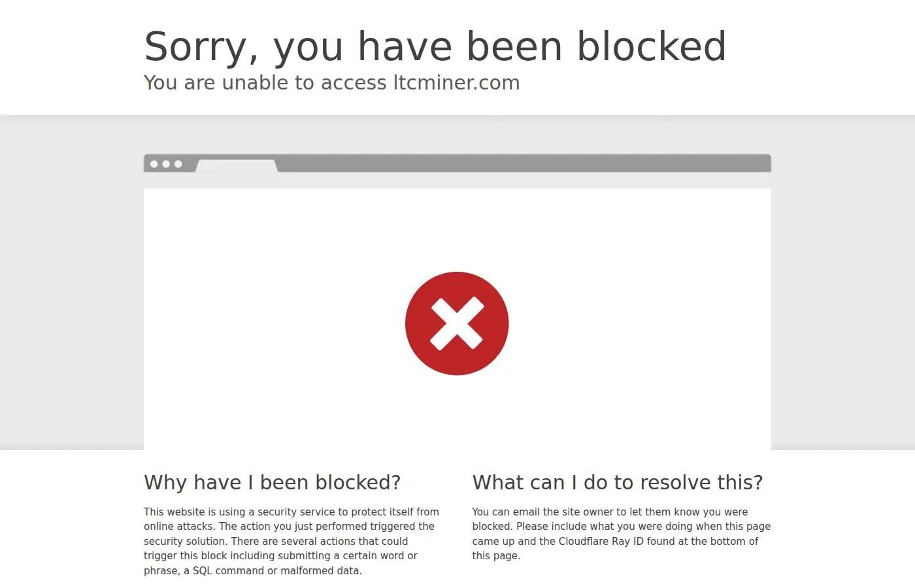This screenshot has height=588, width=915.
Task: Click the red circle X error icon
Action: (457, 323)
